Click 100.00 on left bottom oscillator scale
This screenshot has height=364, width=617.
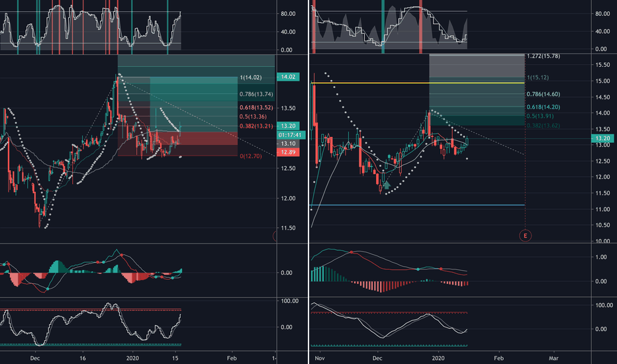coord(289,301)
